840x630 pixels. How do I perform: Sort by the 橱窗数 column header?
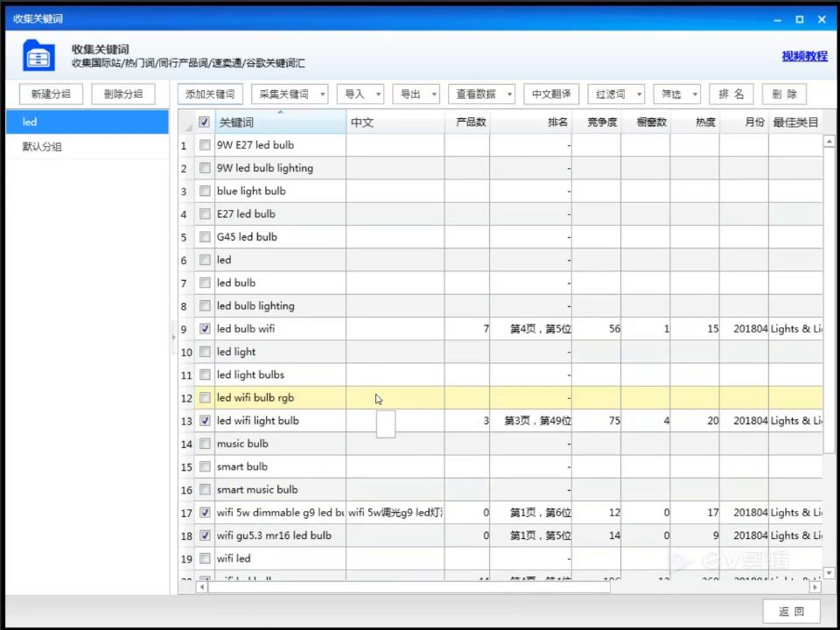[646, 122]
